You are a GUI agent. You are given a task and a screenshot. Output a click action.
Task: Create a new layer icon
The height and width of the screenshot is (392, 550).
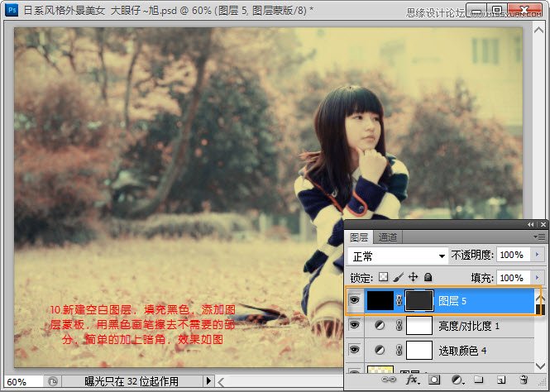[x=501, y=380]
